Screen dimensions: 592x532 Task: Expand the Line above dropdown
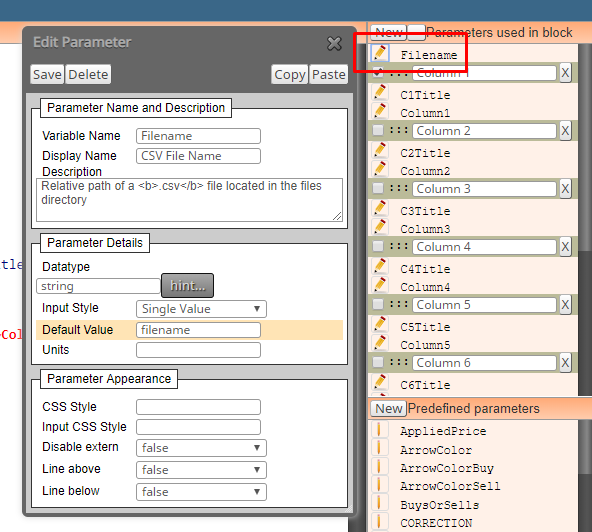coord(201,470)
